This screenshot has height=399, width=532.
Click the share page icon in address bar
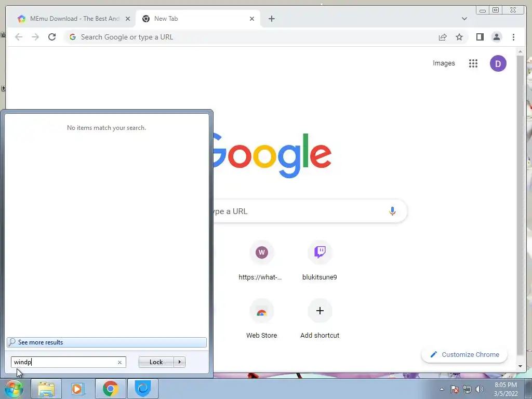pos(443,37)
